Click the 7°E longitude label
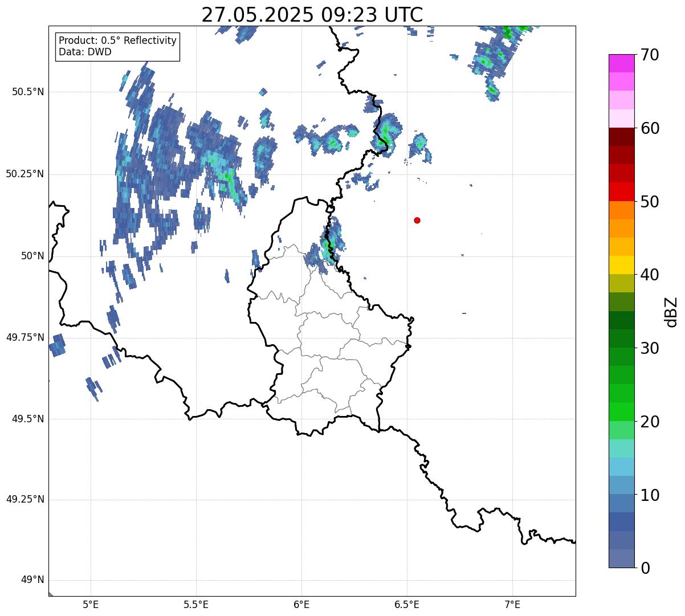This screenshot has width=685, height=616. [512, 605]
